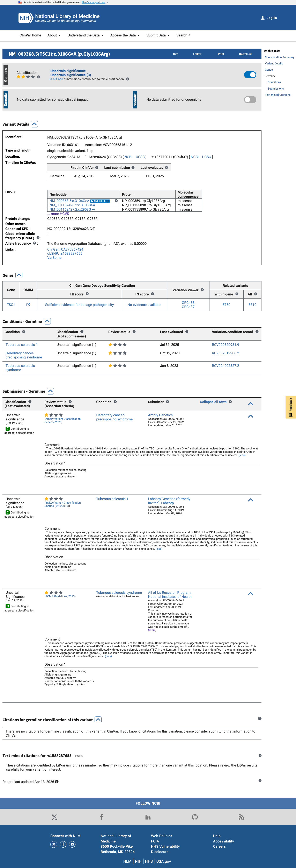Viewport: 296px width, 868px height.
Task: Open NCBI GitHub footer icon
Action: [x=195, y=817]
